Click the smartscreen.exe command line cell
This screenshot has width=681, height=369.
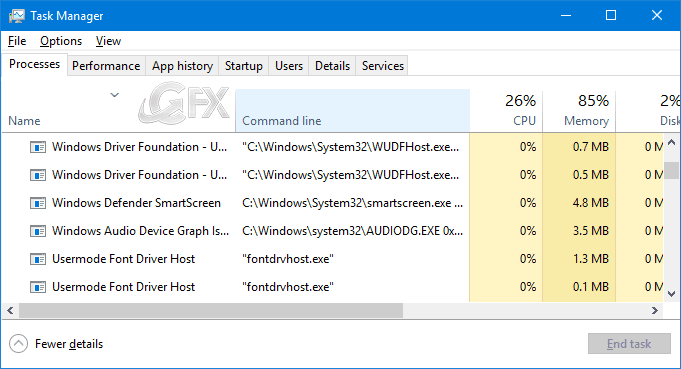tap(352, 203)
